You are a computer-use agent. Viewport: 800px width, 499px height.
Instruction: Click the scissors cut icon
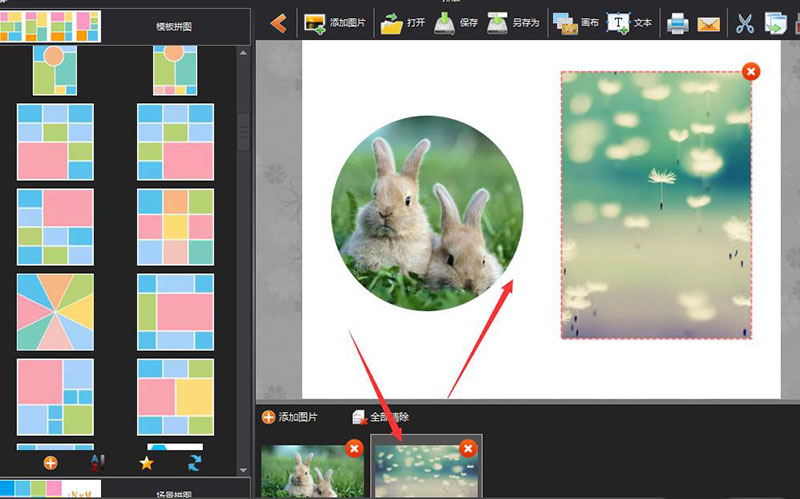click(x=745, y=23)
